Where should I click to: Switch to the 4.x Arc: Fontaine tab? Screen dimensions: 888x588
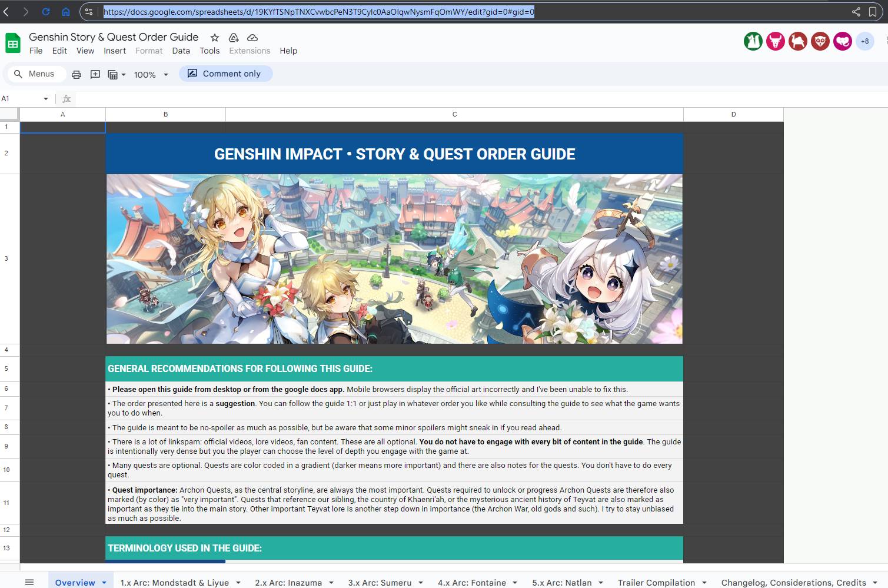(472, 583)
